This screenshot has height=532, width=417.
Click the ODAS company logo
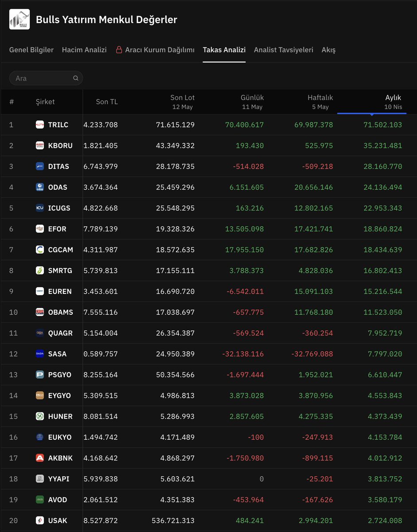tap(40, 187)
